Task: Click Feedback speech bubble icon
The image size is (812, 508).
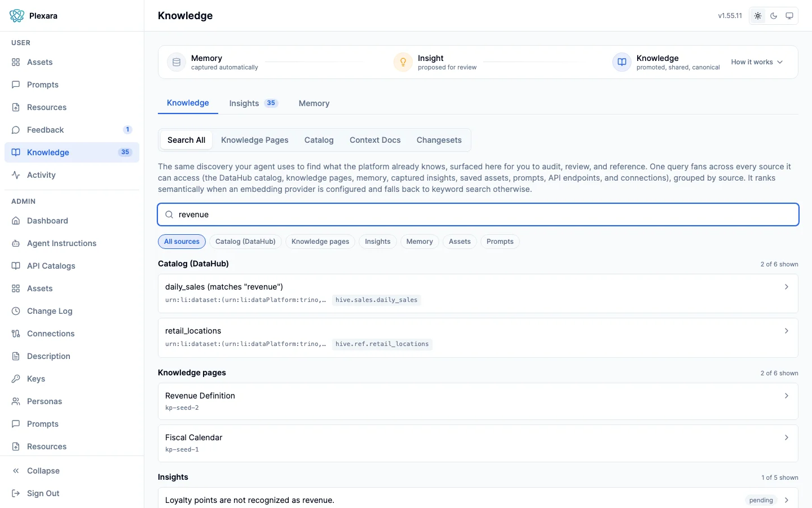Action: [x=16, y=130]
